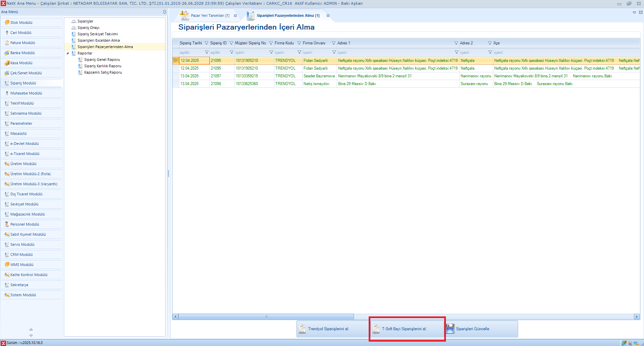Click the Pazar Yeri Tanımları tab icon
644x346 pixels.
(184, 15)
